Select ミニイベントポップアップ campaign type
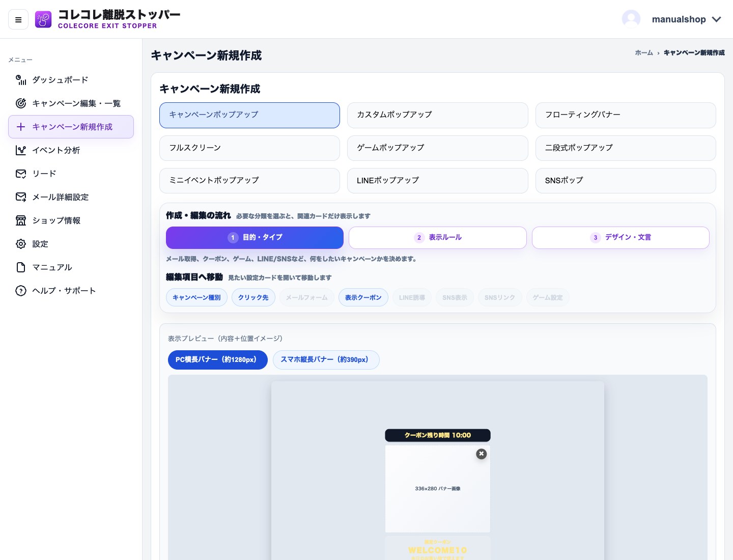The height and width of the screenshot is (560, 733). point(249,181)
